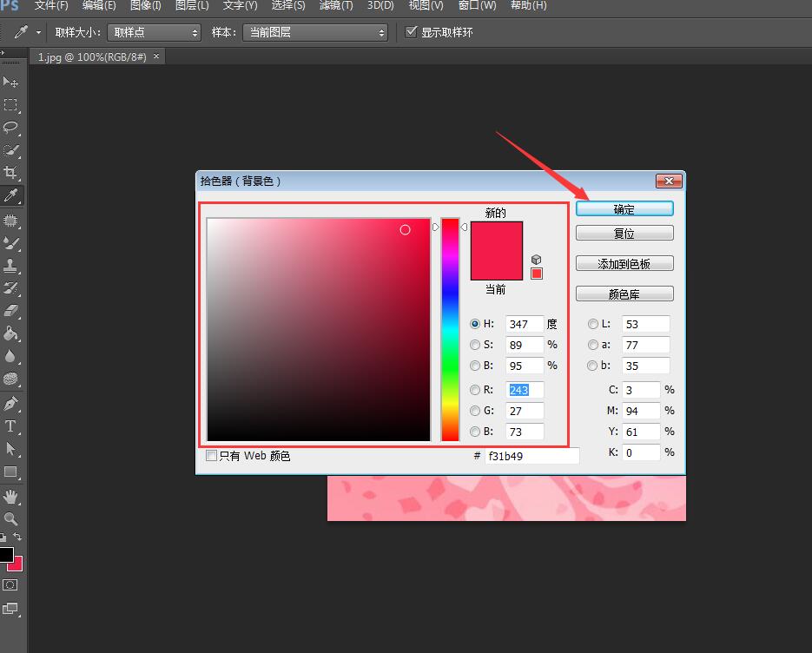
Task: Select the Rectangle shape tool
Action: (10, 472)
